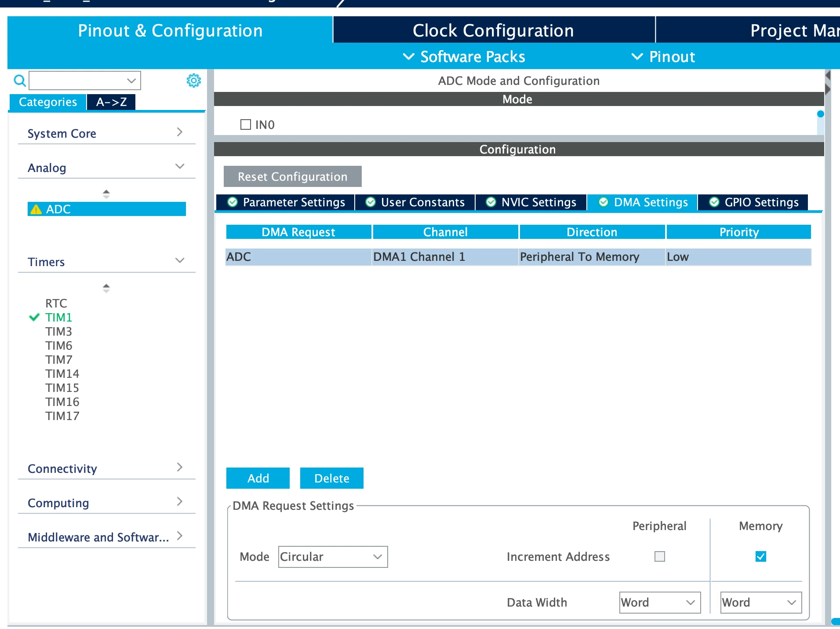Select TIM3 in the Timers list
Image resolution: width=840 pixels, height=629 pixels.
coord(58,331)
